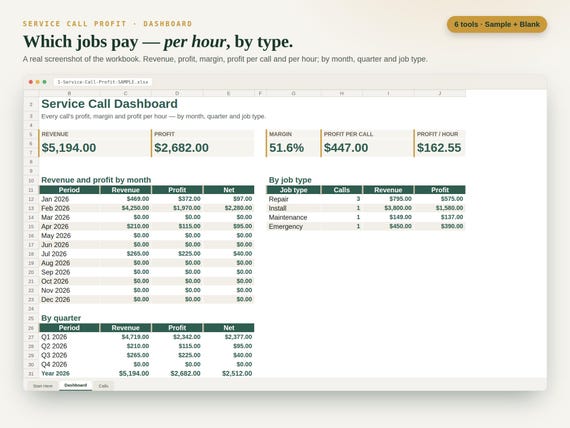Click the $2,682.00 profit KPI value
This screenshot has width=570, height=428.
point(181,148)
